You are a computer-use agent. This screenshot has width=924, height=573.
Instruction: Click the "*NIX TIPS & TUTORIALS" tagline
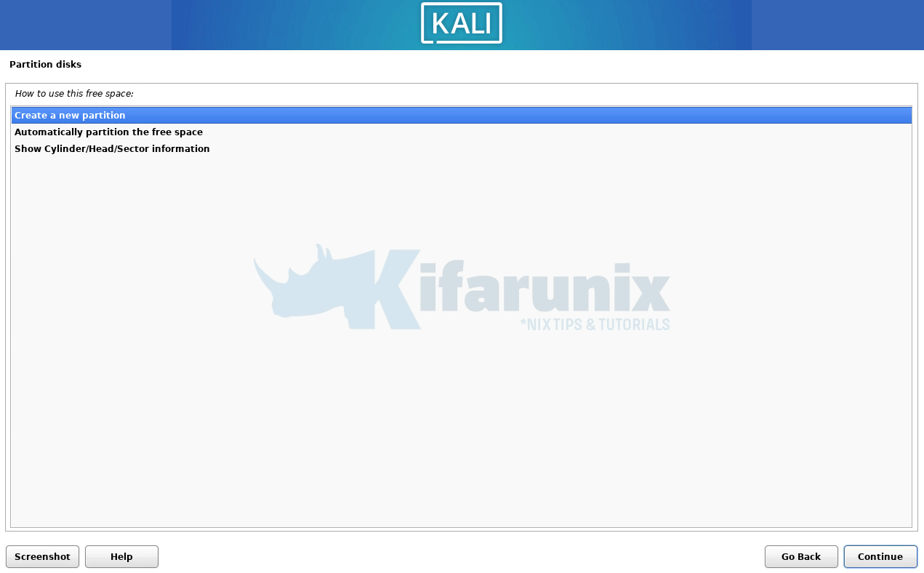(x=595, y=324)
